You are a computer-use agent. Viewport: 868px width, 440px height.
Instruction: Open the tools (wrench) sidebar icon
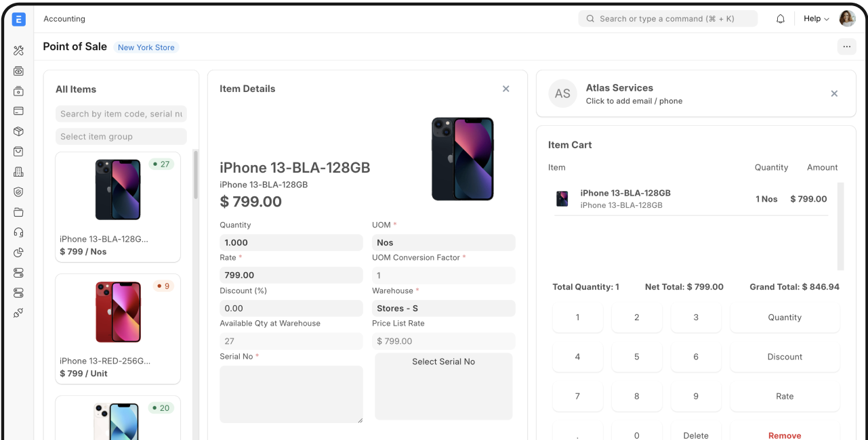pyautogui.click(x=18, y=51)
